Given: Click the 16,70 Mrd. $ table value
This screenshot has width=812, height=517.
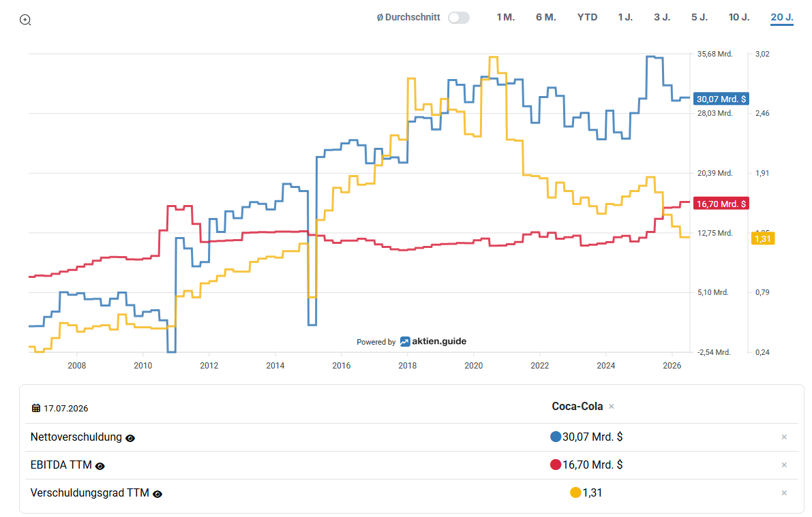Looking at the screenshot, I should [592, 465].
